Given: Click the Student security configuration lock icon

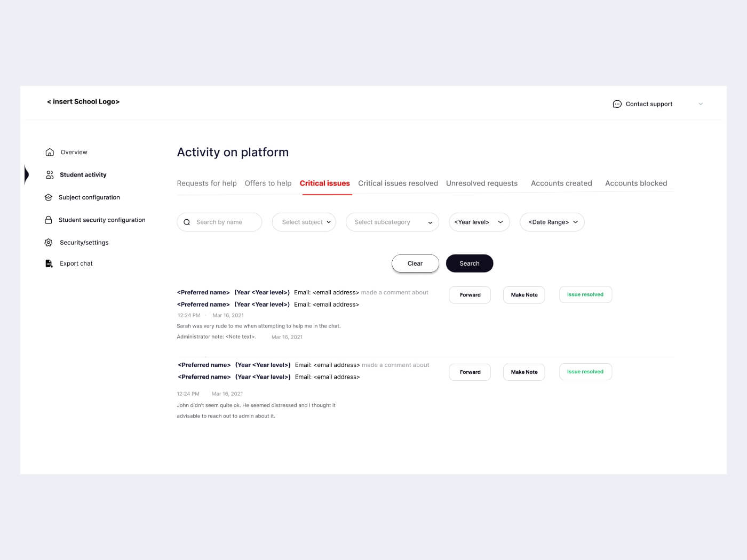Looking at the screenshot, I should (x=49, y=219).
